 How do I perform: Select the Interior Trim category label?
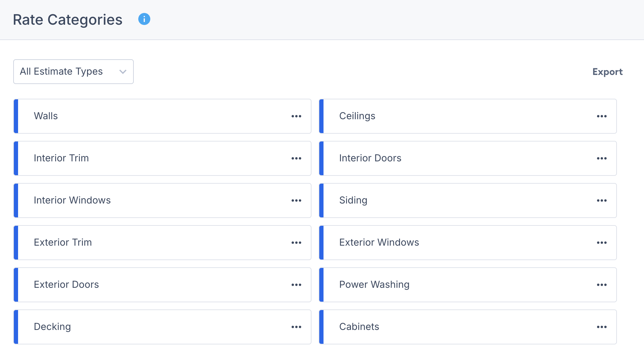pos(61,158)
